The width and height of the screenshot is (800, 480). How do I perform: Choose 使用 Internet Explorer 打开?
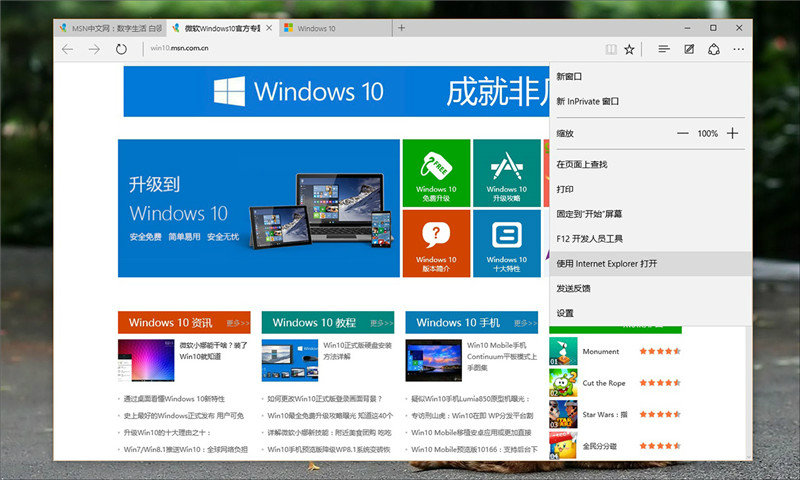651,264
